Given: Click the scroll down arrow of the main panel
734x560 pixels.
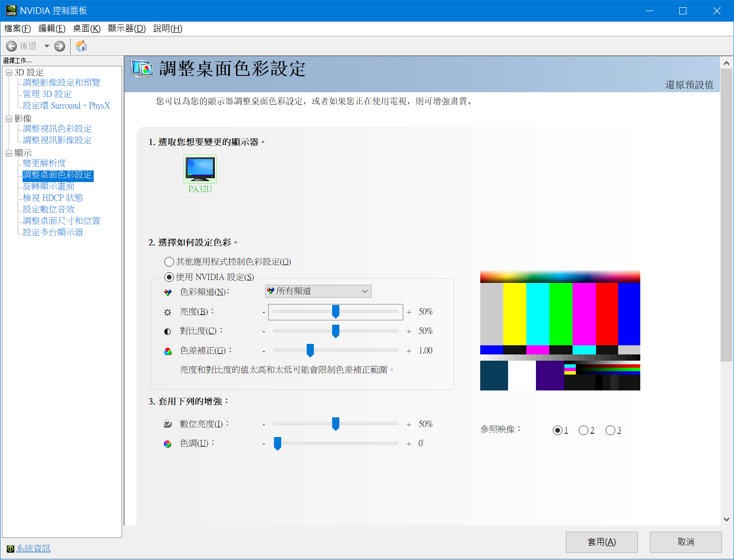Looking at the screenshot, I should pos(726,519).
